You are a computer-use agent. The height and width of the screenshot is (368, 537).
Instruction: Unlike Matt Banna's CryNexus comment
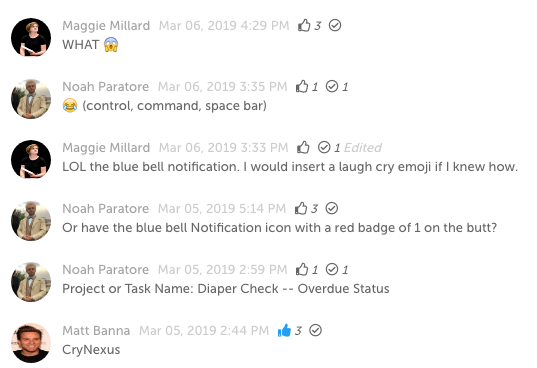click(x=284, y=330)
